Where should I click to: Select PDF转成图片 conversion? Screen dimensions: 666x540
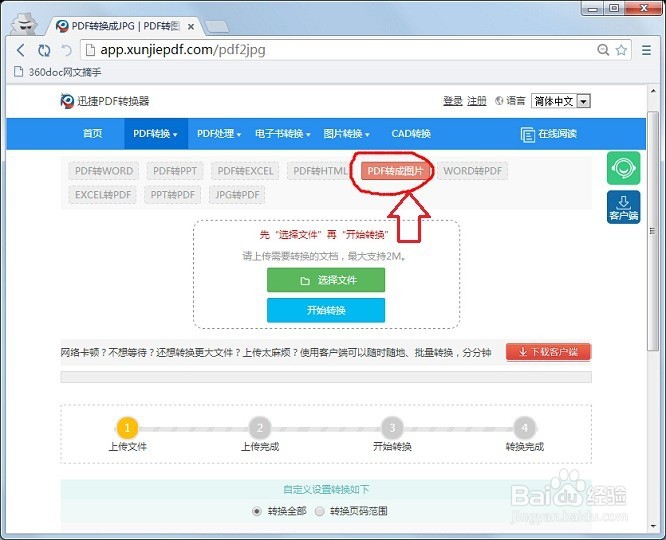click(395, 171)
